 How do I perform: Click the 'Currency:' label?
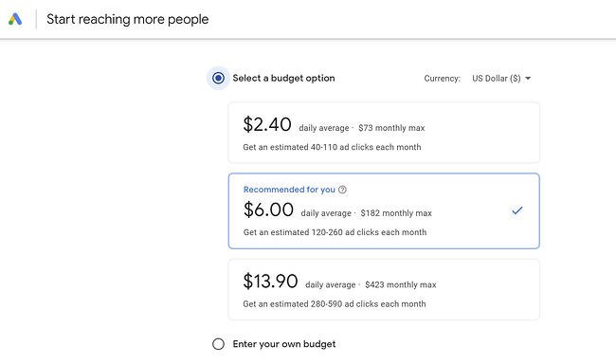point(442,79)
